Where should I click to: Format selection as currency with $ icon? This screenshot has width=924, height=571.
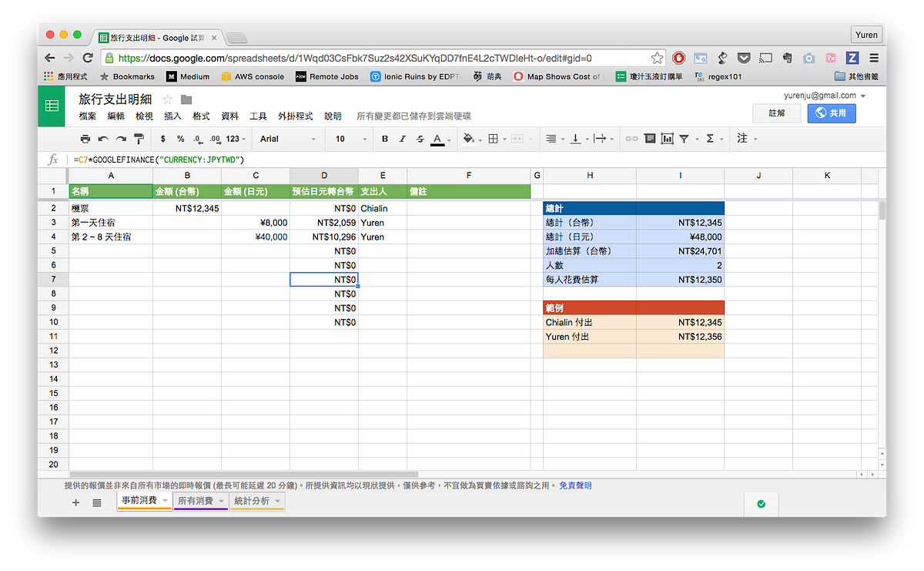click(x=163, y=139)
